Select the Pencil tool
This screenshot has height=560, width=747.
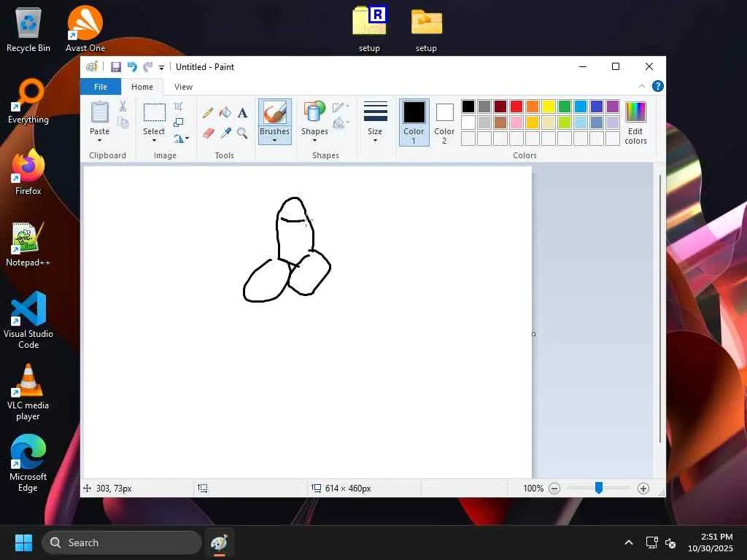(208, 113)
